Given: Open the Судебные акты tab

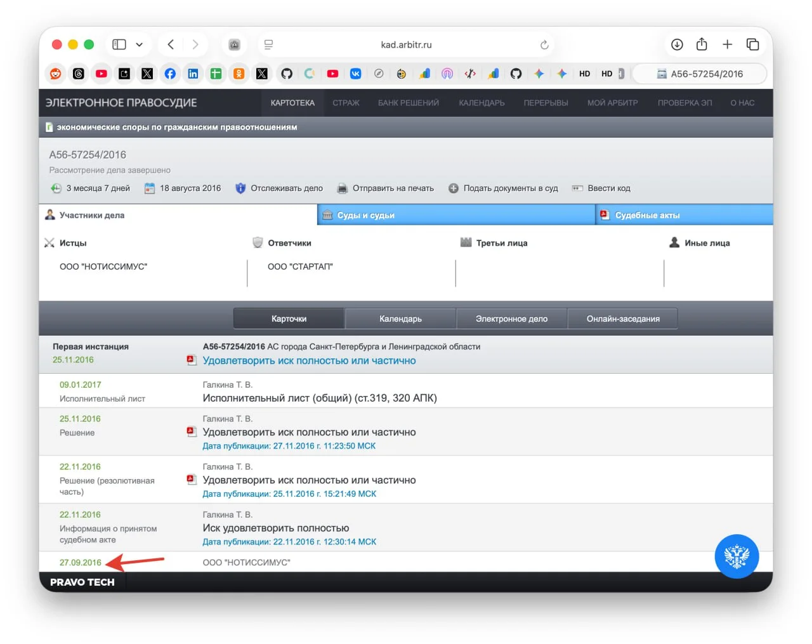Looking at the screenshot, I should tap(647, 215).
